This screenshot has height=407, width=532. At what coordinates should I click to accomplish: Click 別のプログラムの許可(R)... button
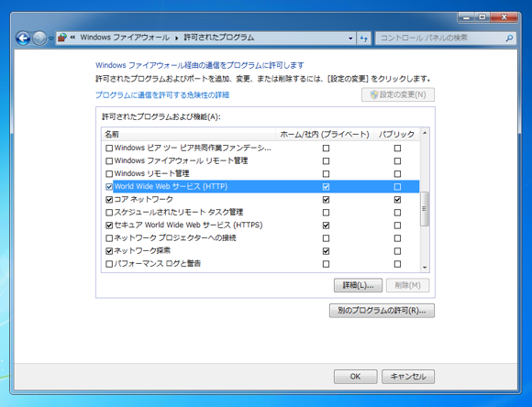pyautogui.click(x=382, y=311)
